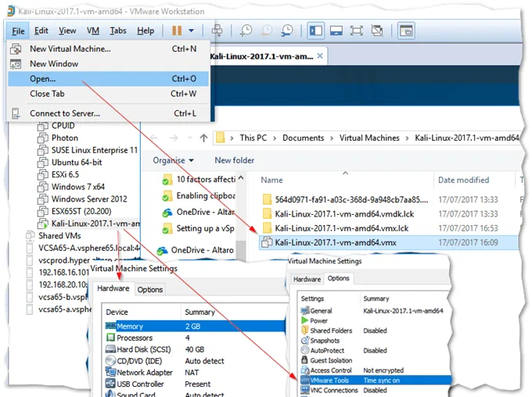The height and width of the screenshot is (397, 532).
Task: Toggle thumbnail bar toolbar icon
Action: point(336,30)
